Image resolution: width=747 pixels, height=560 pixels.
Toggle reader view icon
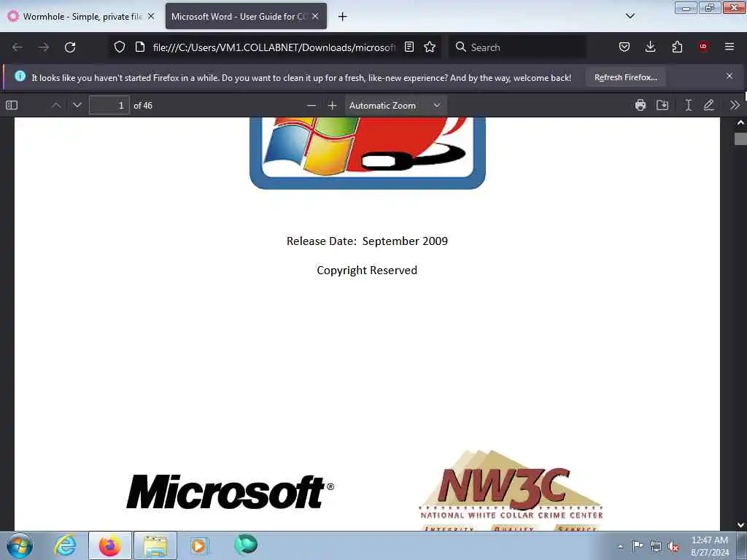409,47
